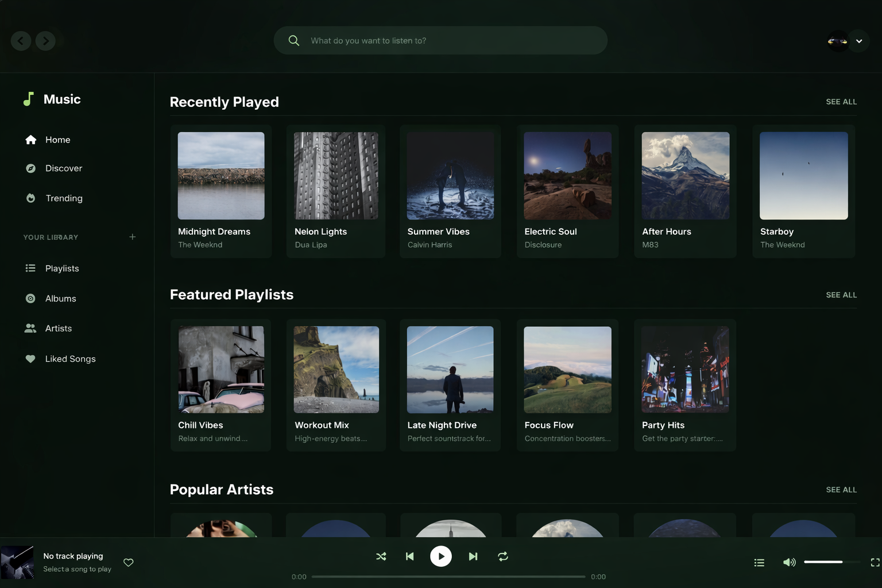Open Liked Songs
Viewport: 882px width, 588px height.
(70, 358)
